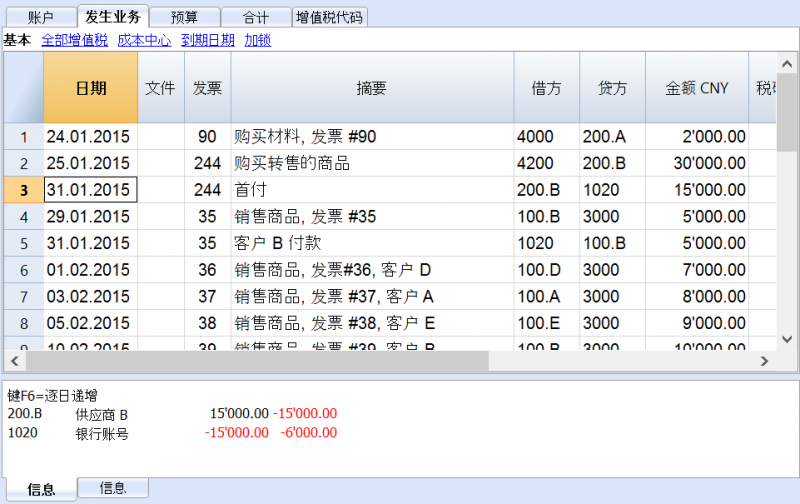Click 银行账号 in the info panel
The height and width of the screenshot is (504, 800).
point(102,434)
